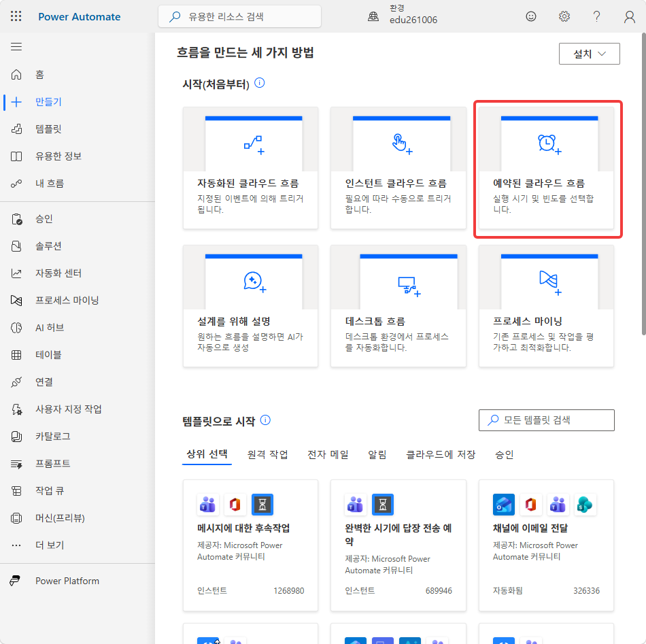
Task: Open the app launcher waffle icon
Action: (16, 16)
